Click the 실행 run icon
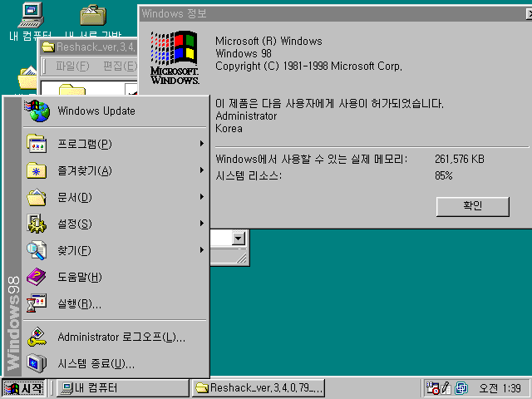 pyautogui.click(x=37, y=303)
